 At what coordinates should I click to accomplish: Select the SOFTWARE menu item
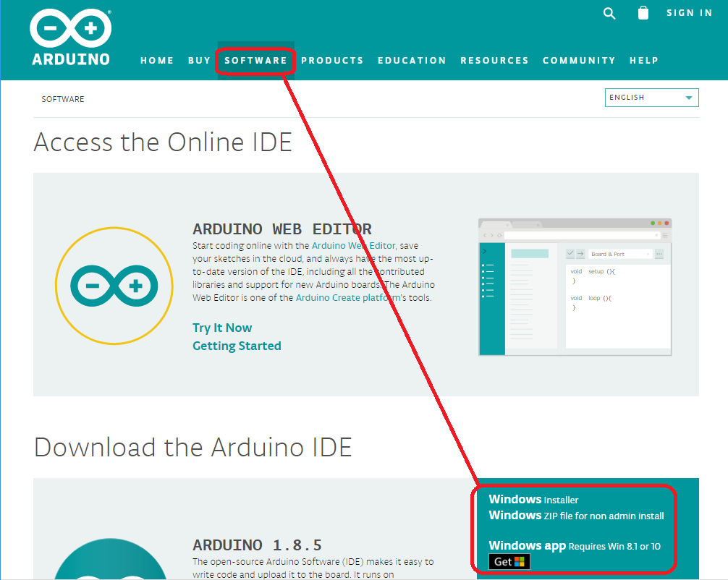(255, 61)
